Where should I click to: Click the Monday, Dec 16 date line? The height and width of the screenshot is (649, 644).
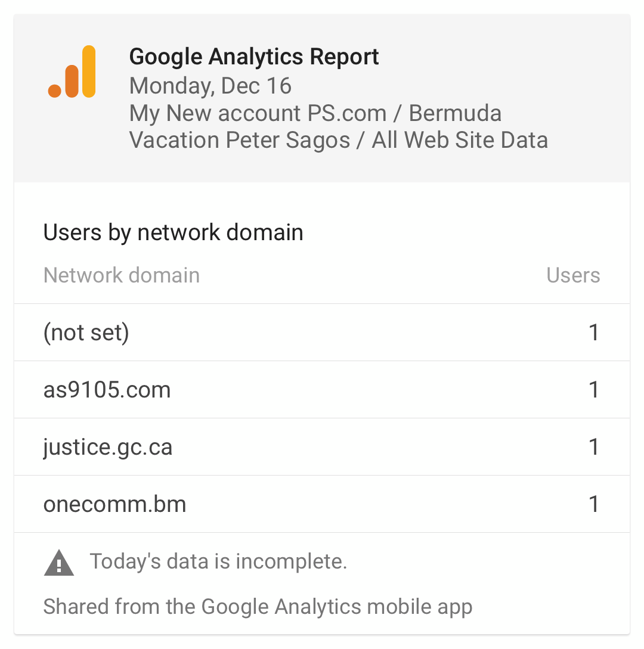tap(210, 86)
